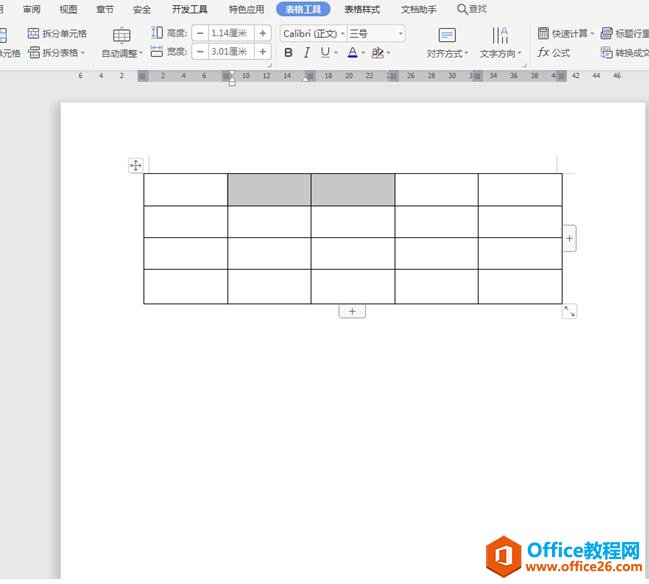Toggle italic formatting
The width and height of the screenshot is (649, 584).
click(x=306, y=53)
